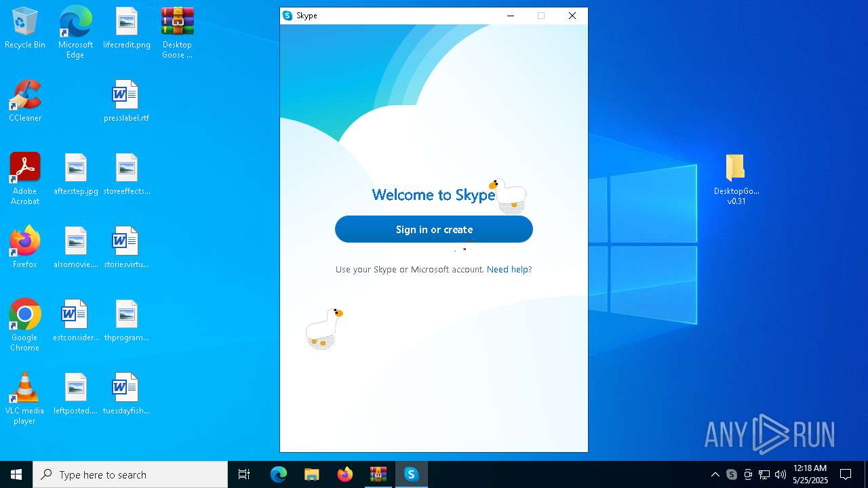Select the Recycle Bin desktop icon
The image size is (868, 488).
click(25, 28)
